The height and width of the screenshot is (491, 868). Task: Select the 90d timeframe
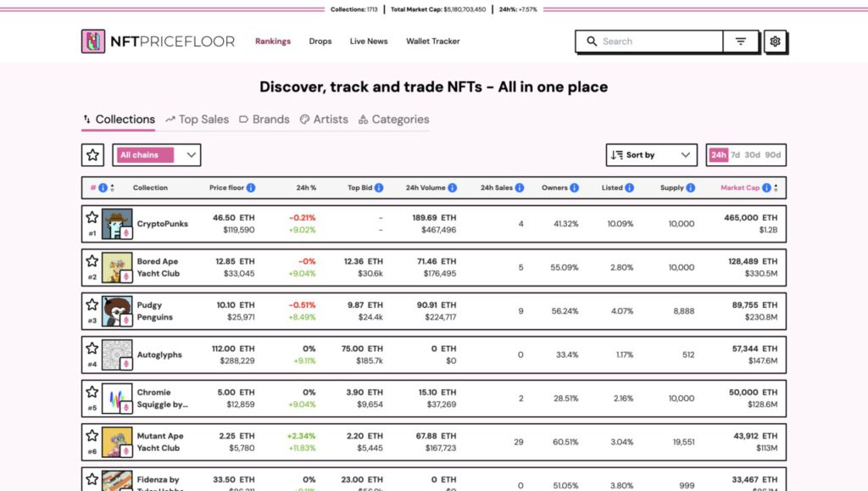pos(773,155)
